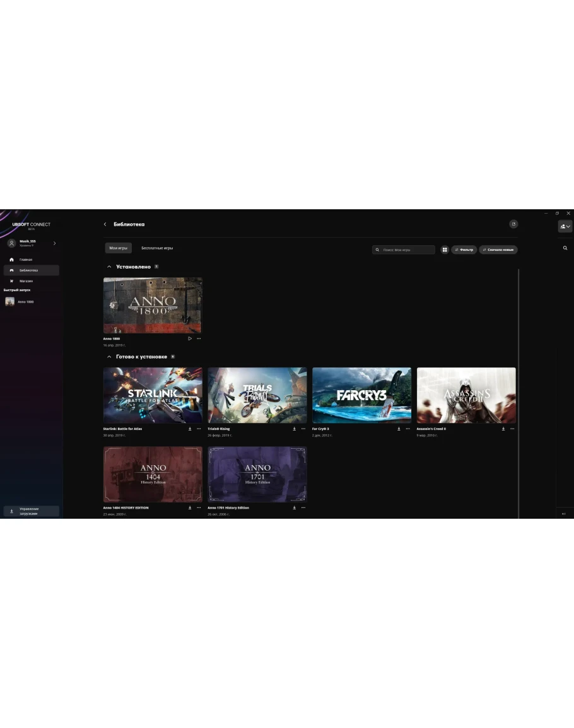Open the Сначала новые sort dropdown

pyautogui.click(x=498, y=250)
